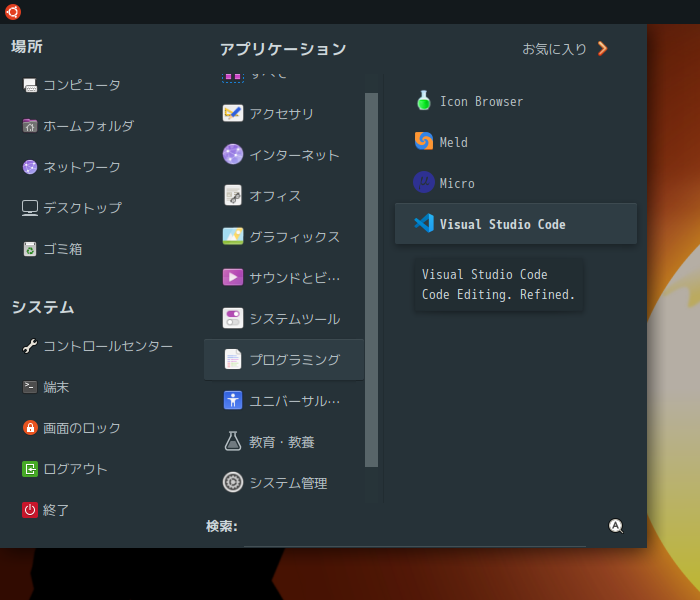Select the Internet category icon
The width and height of the screenshot is (700, 600).
(x=233, y=154)
